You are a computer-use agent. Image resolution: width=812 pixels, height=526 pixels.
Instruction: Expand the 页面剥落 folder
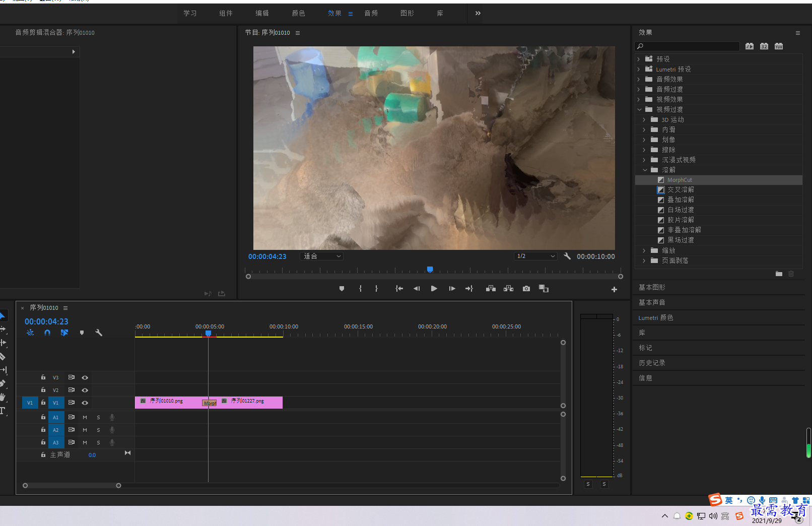(x=644, y=260)
